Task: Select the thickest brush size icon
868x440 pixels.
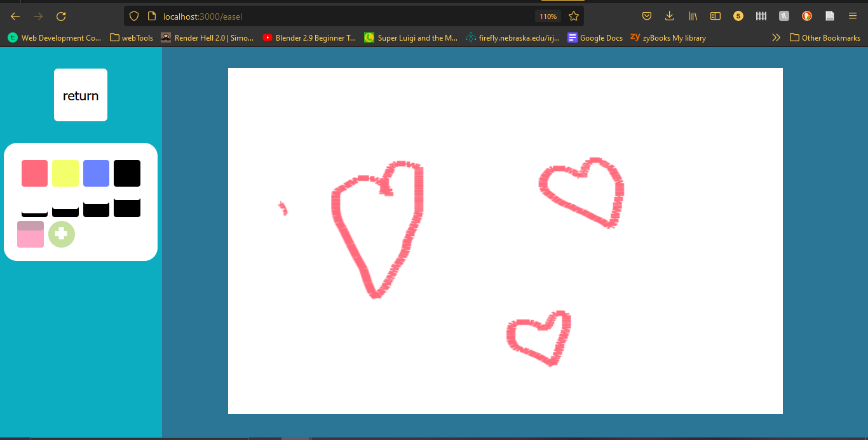Action: point(127,208)
